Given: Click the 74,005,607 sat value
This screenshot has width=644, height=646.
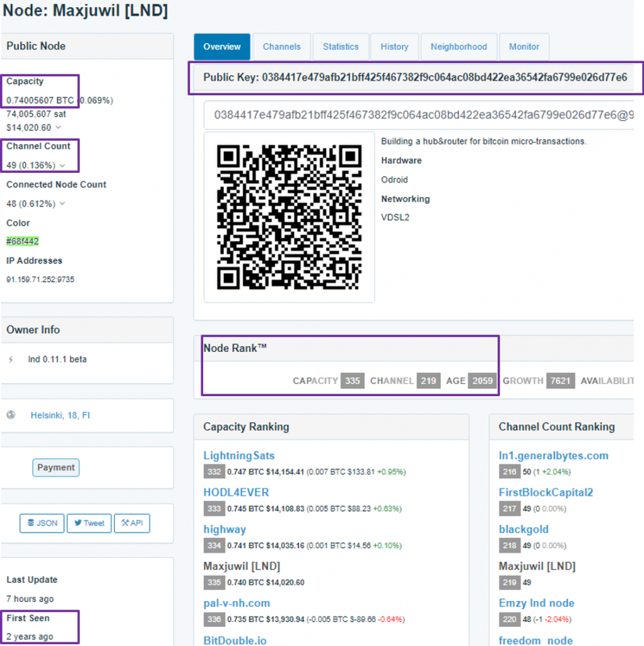Looking at the screenshot, I should click(x=36, y=114).
